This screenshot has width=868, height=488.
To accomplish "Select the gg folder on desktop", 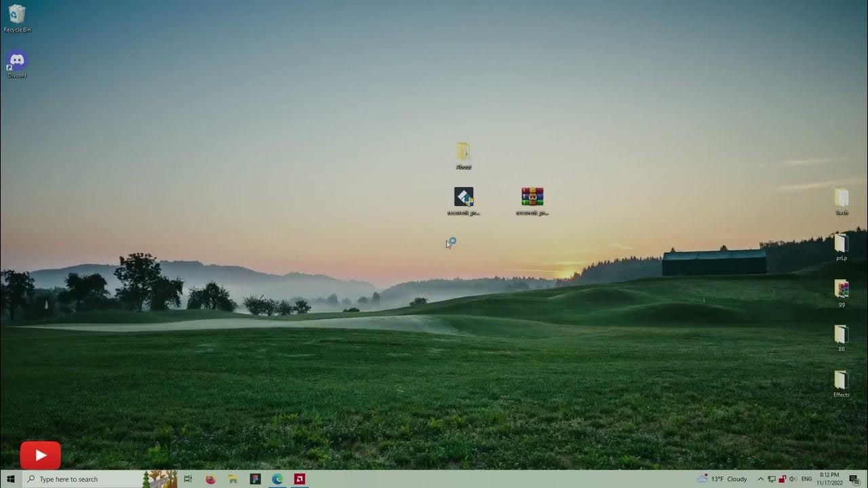I will point(842,293).
